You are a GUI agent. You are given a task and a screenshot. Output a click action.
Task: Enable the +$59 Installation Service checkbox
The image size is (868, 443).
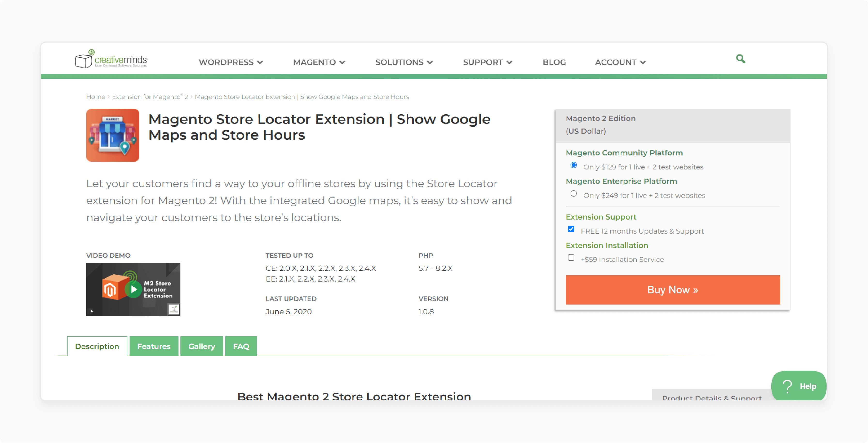pyautogui.click(x=571, y=258)
